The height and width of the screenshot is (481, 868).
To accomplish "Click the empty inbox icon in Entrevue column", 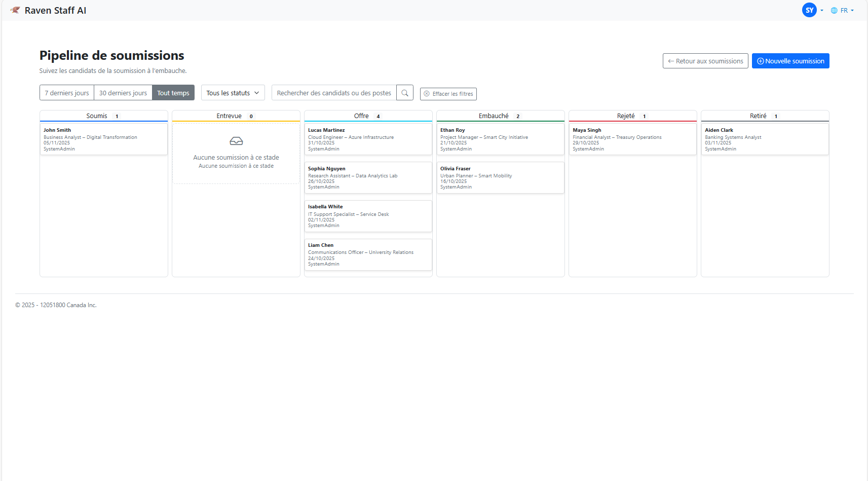I will pos(236,141).
